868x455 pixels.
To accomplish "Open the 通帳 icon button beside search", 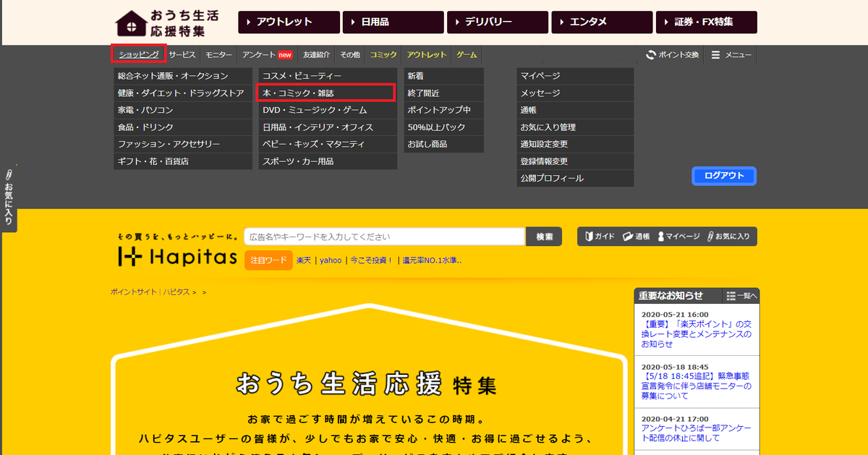I will (x=637, y=237).
